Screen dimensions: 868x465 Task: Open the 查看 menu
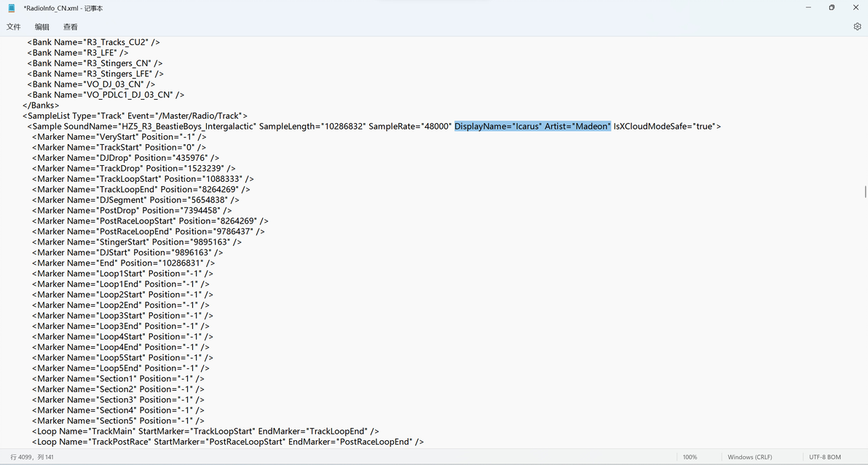(x=71, y=27)
